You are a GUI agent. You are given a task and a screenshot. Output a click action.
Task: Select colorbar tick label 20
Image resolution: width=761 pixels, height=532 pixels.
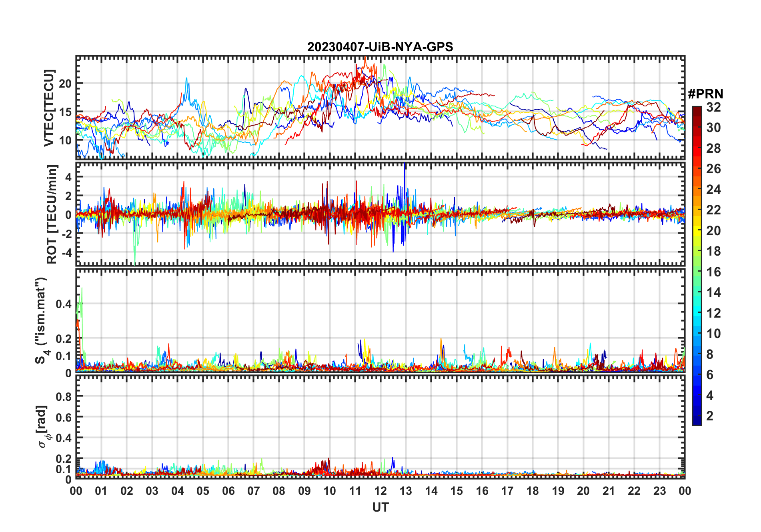[713, 230]
